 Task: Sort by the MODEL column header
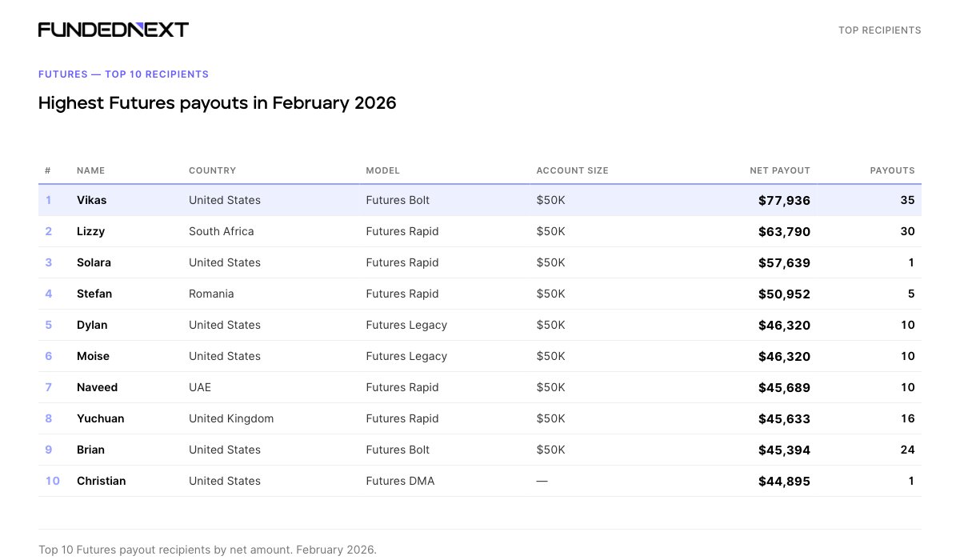pos(382,170)
